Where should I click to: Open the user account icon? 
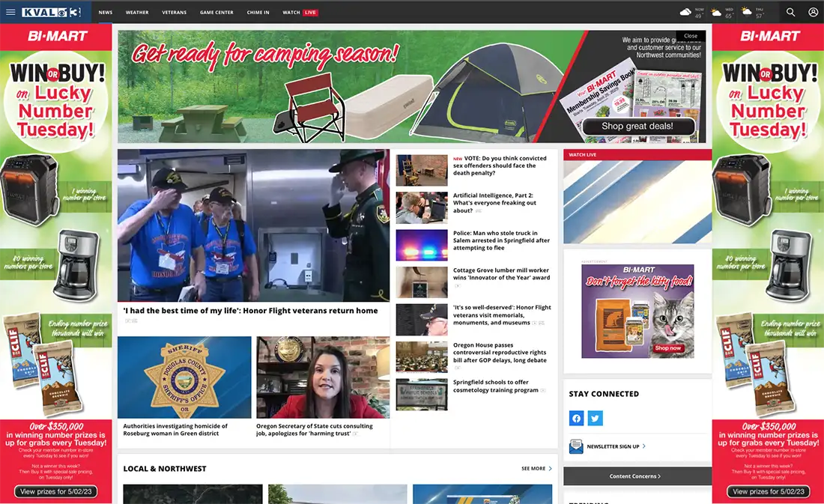(813, 12)
